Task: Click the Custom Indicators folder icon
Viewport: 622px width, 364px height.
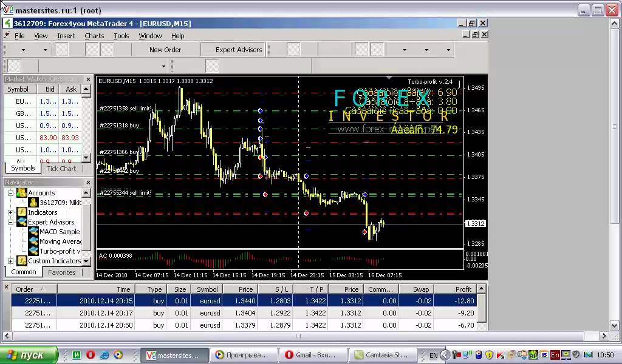Action: click(x=21, y=261)
